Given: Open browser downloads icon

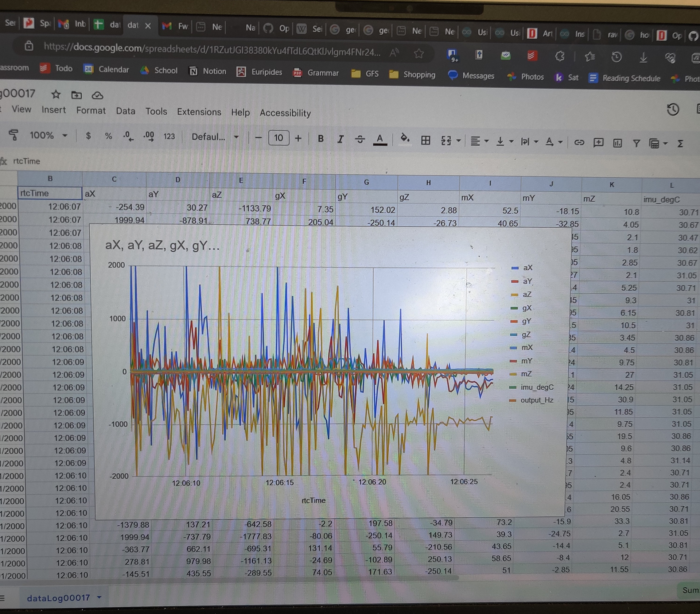Looking at the screenshot, I should click(643, 57).
